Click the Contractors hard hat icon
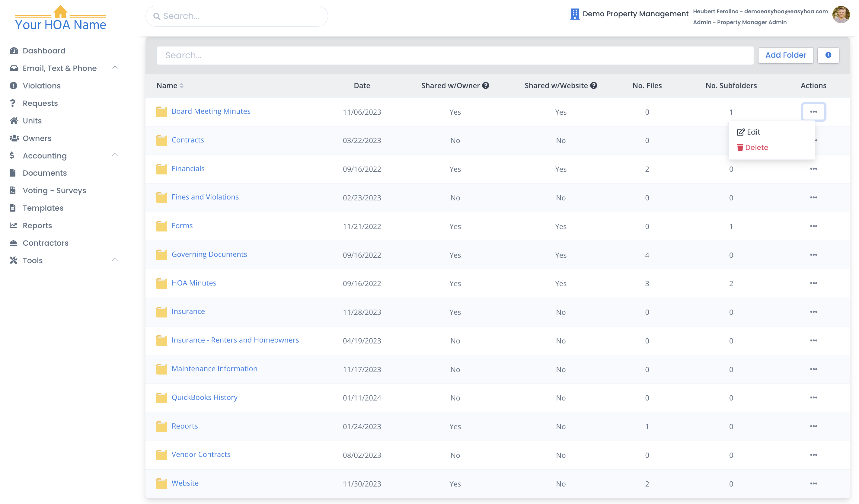The width and height of the screenshot is (859, 504). [x=13, y=243]
